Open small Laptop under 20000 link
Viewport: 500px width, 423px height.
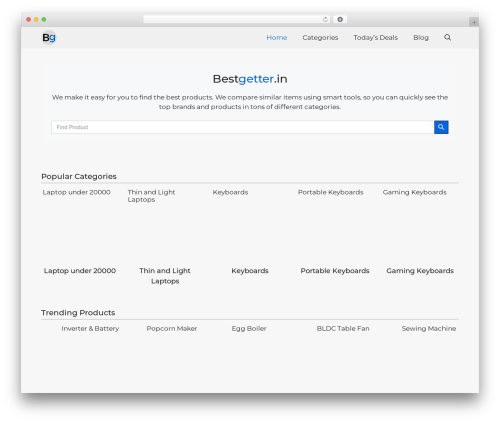click(76, 192)
